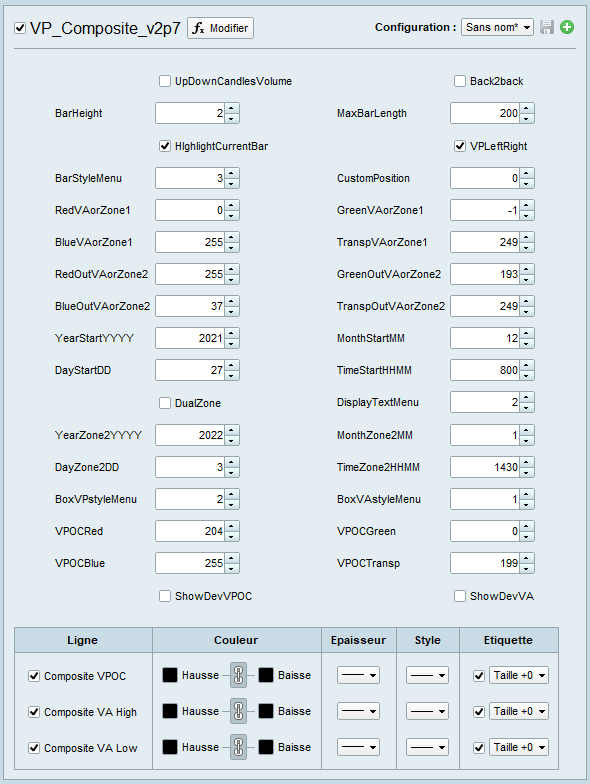
Task: Open the Composite VA High thickness dropdown
Action: pyautogui.click(x=358, y=711)
